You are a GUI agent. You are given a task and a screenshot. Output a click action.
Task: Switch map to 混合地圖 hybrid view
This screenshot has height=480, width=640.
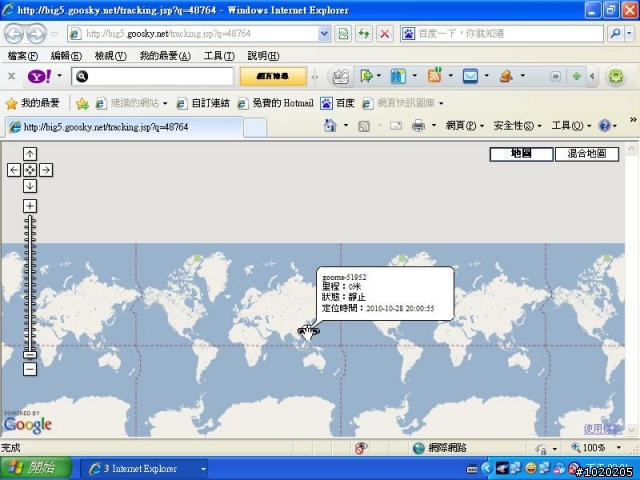[x=587, y=154]
